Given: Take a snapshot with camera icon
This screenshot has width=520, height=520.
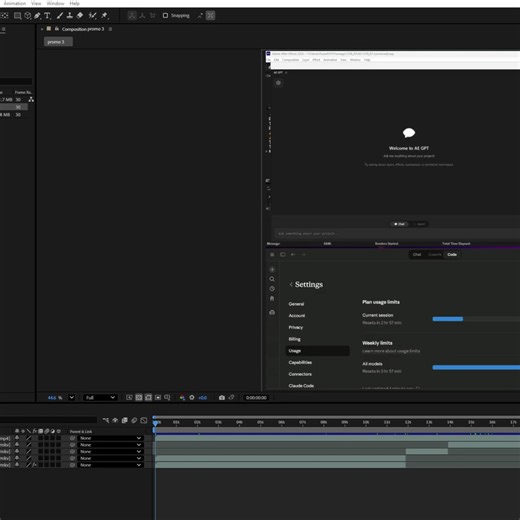Looking at the screenshot, I should click(222, 397).
